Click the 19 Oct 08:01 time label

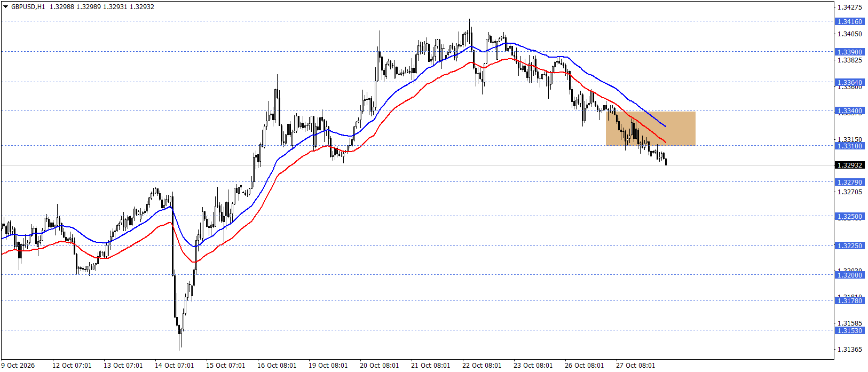[328, 366]
